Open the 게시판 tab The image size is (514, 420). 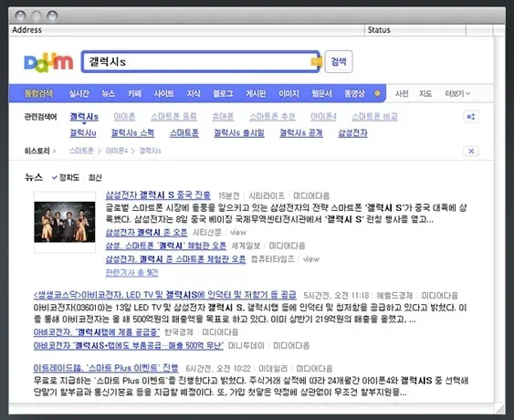click(256, 93)
